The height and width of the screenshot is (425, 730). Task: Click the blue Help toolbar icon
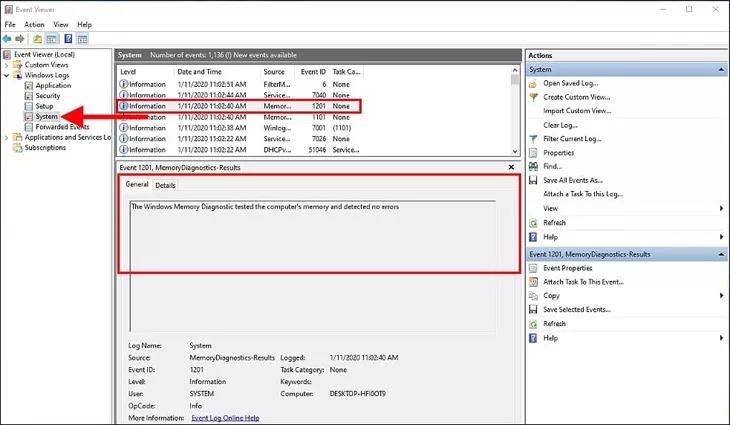coord(68,39)
